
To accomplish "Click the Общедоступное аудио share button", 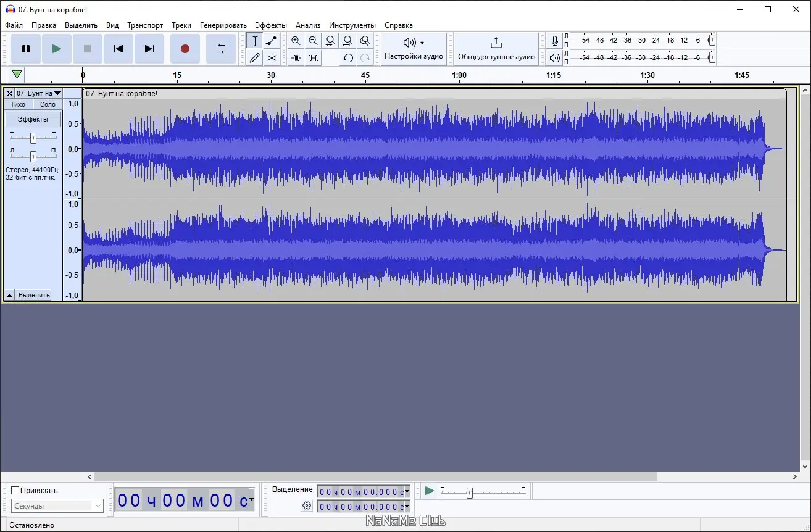I will point(496,49).
